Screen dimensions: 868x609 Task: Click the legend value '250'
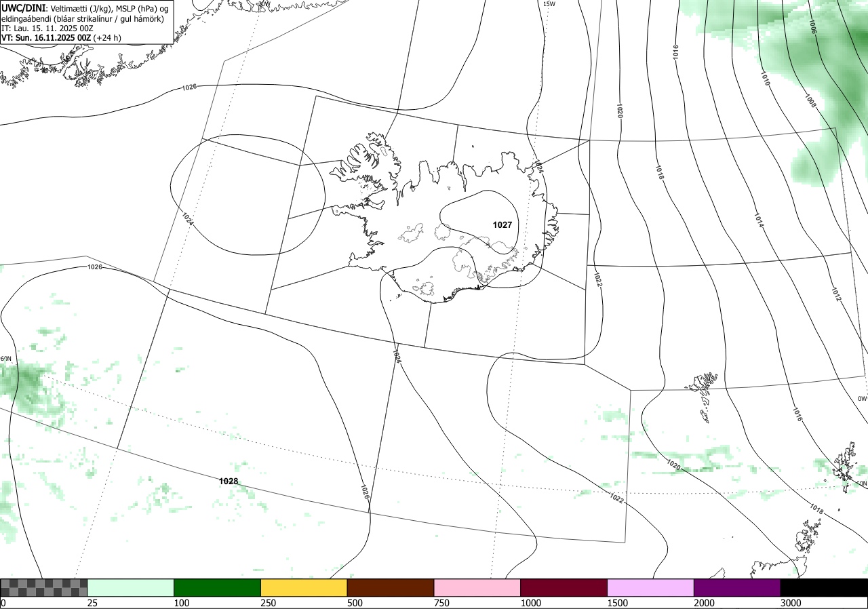coord(269,603)
